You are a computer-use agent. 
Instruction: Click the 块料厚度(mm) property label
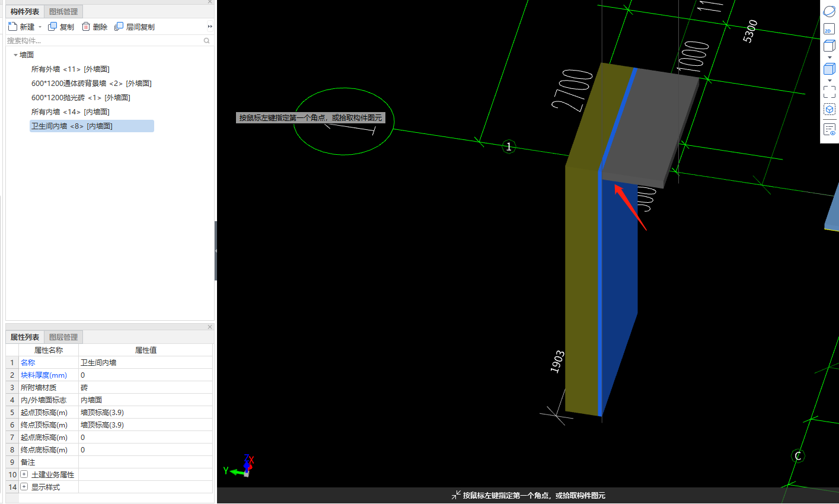44,375
